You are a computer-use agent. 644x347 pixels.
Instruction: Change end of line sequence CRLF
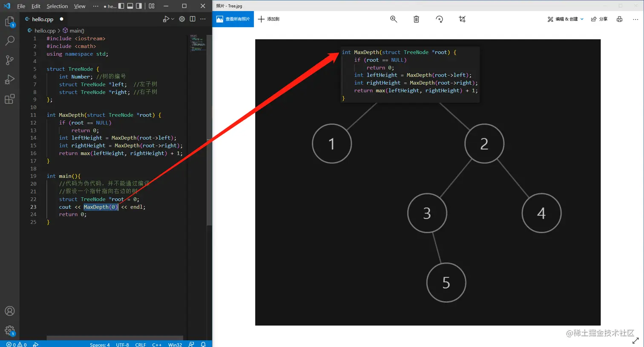[x=141, y=344]
